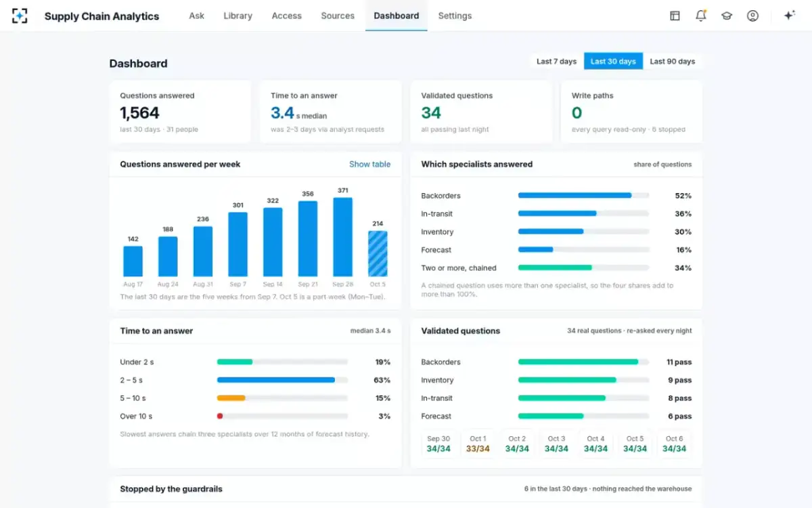Click the 5 – 10 s orange bar

(231, 398)
